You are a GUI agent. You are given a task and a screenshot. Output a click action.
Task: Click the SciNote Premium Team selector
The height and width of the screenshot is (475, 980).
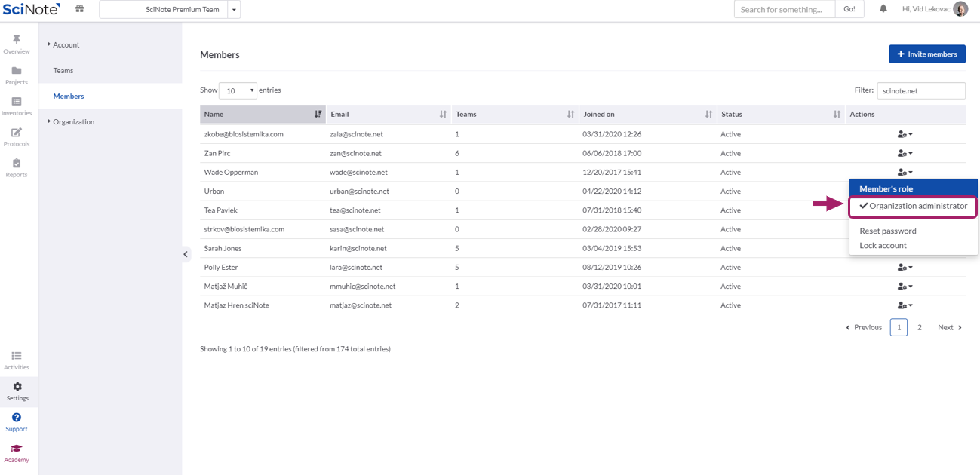pos(164,10)
